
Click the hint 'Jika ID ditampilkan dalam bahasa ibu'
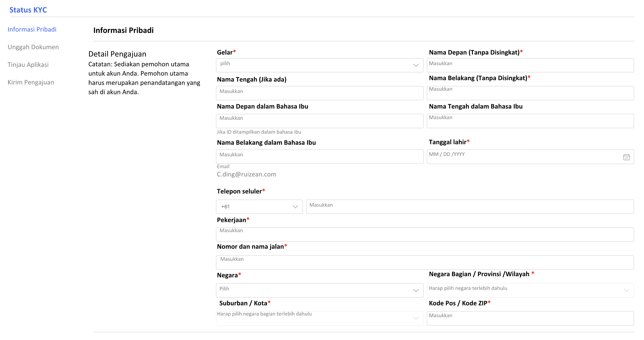tap(259, 132)
